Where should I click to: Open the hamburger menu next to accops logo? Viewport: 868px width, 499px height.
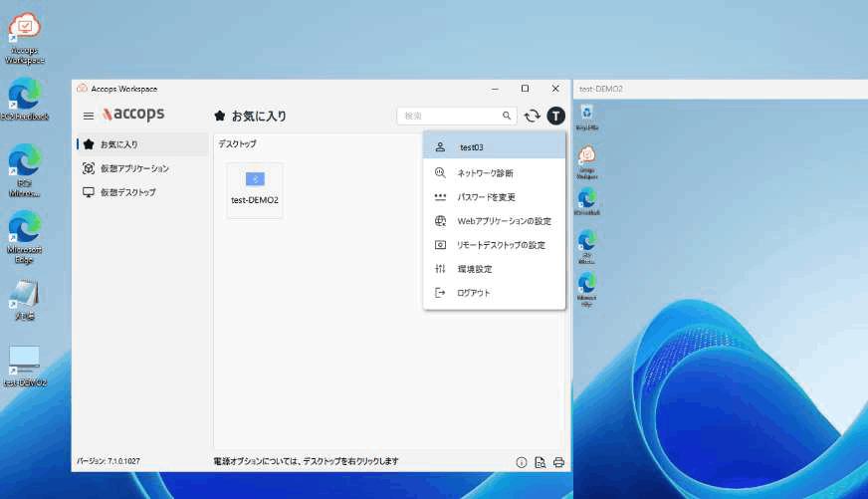pos(89,117)
